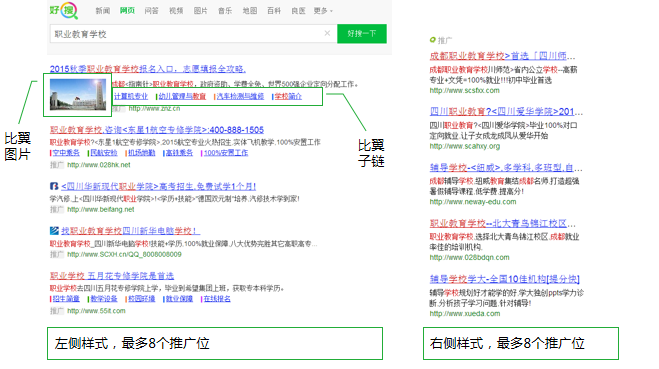The image size is (659, 369).
Task: Open the 2015秋季职业教育学校报名入口 result
Action: point(148,69)
